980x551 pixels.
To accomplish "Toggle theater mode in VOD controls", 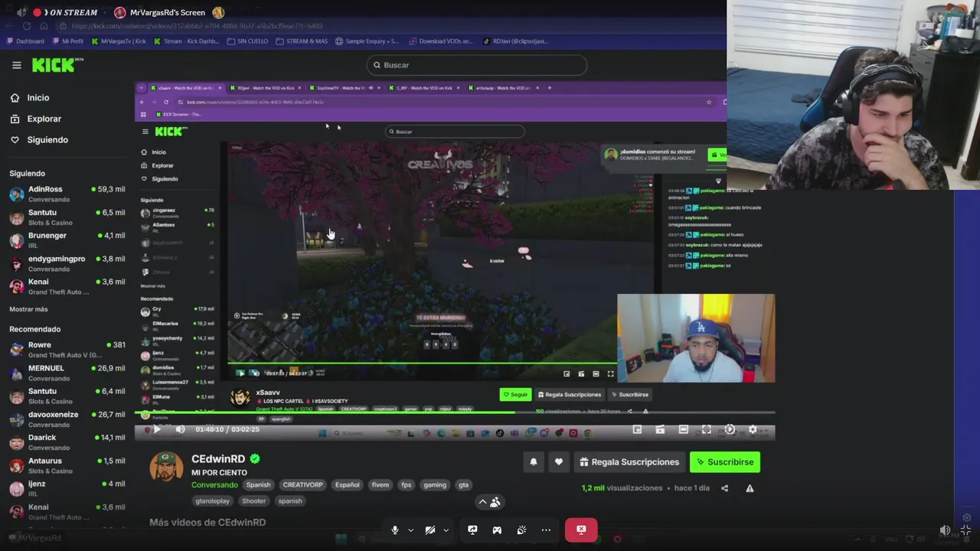I will point(683,430).
